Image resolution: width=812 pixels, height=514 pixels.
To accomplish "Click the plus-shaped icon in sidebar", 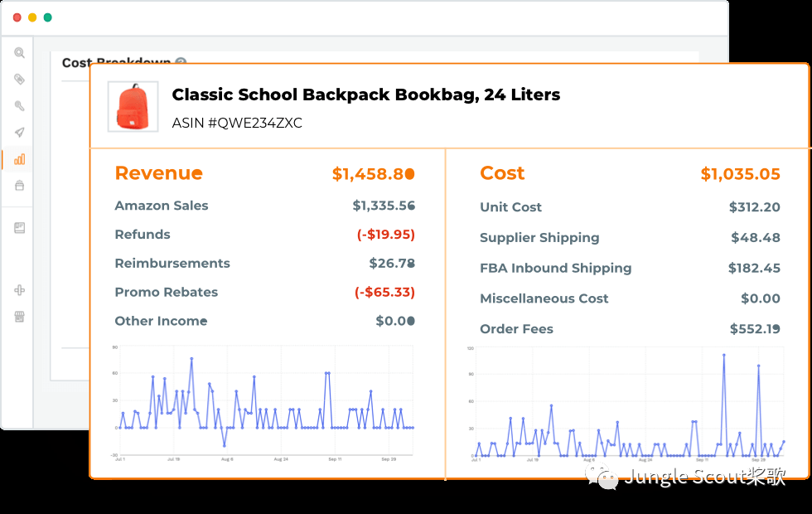I will 19,290.
